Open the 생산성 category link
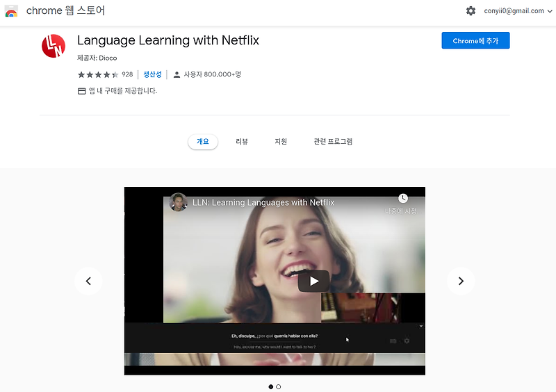The width and height of the screenshot is (556, 392). pos(152,74)
